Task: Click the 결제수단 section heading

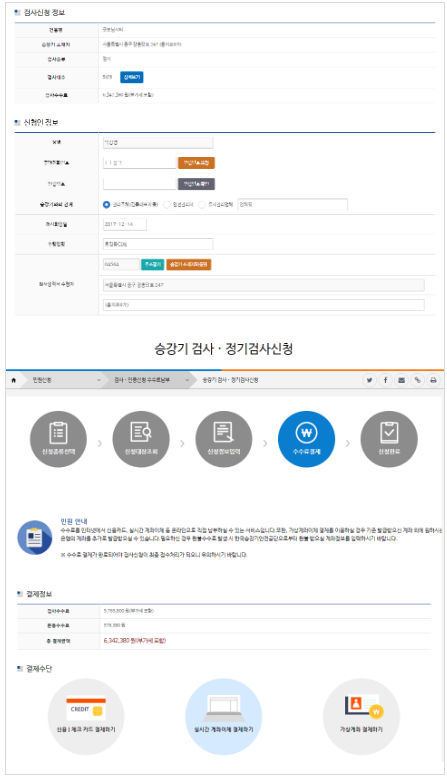Action: click(39, 669)
